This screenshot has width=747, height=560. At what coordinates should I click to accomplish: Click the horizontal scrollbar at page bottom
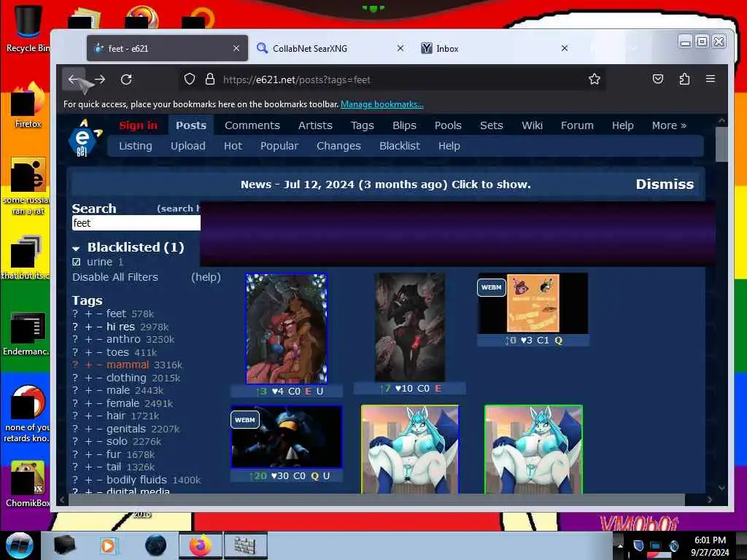(376, 500)
